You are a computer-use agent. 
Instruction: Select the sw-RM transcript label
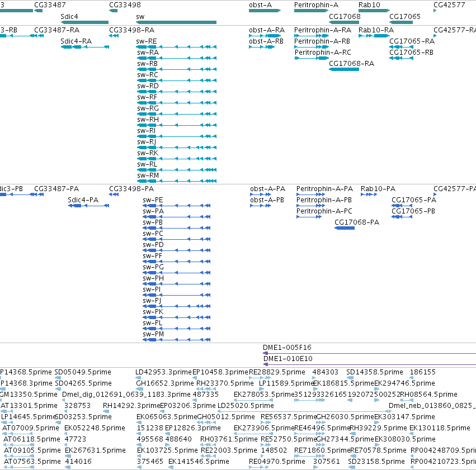(x=148, y=176)
